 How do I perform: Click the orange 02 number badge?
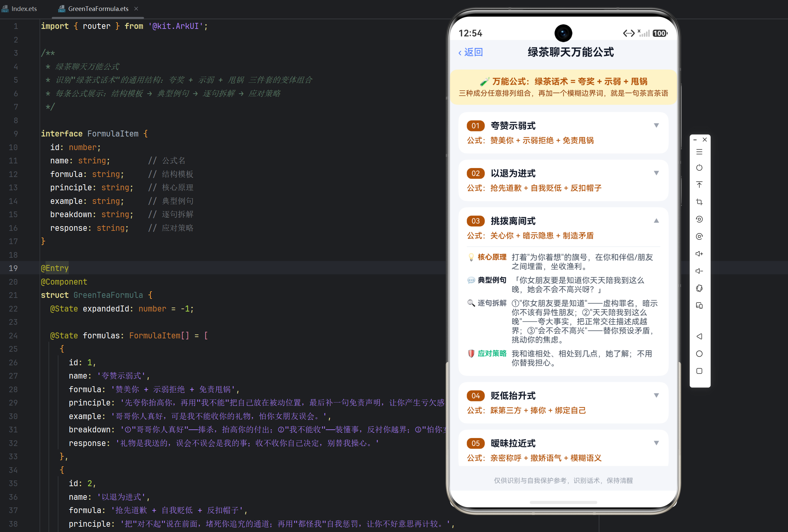476,173
